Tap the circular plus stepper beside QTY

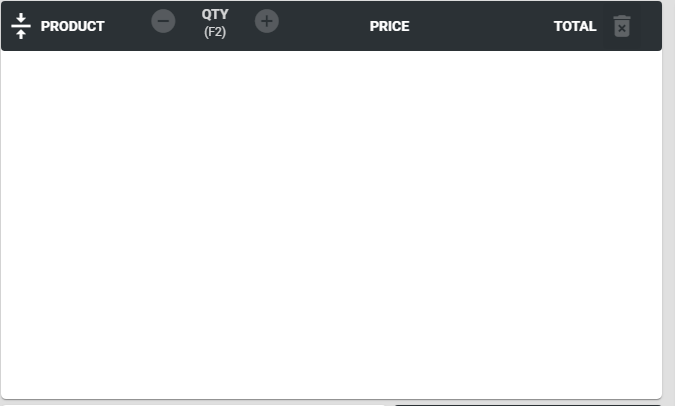[x=266, y=21]
